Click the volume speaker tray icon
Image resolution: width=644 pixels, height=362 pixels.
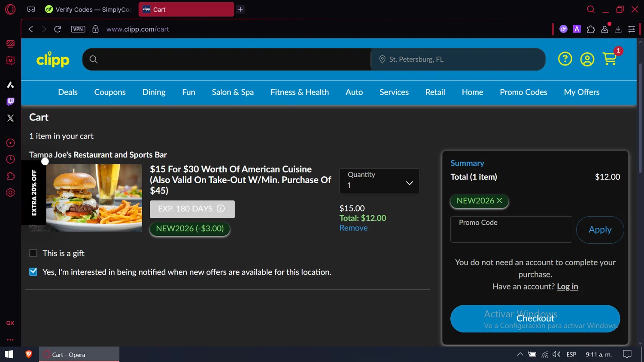(x=556, y=354)
